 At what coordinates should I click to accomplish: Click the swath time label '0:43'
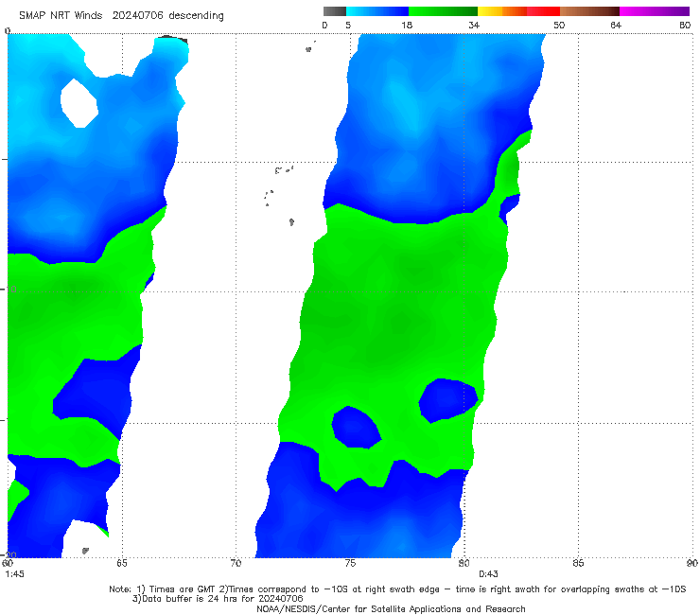488,574
